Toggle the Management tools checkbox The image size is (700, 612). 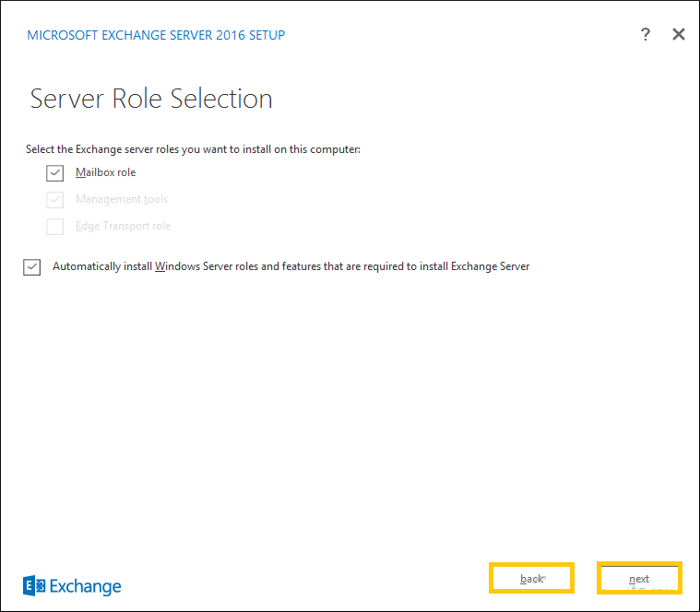[x=55, y=200]
